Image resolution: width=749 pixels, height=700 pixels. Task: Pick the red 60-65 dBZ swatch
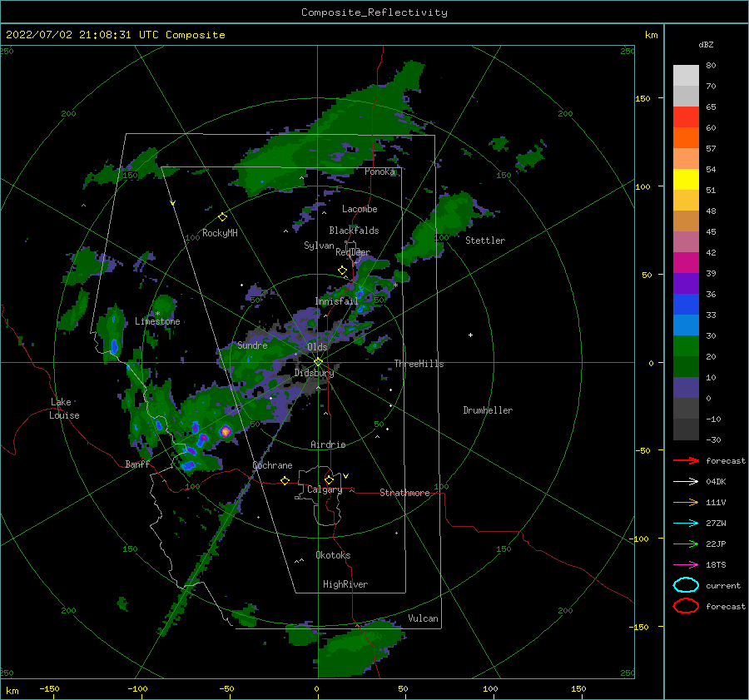686,117
